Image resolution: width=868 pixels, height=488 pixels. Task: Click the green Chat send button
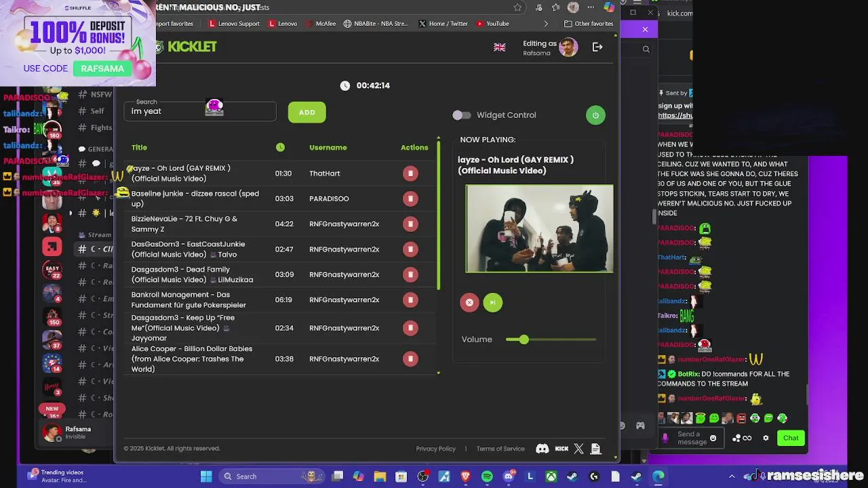coord(791,438)
